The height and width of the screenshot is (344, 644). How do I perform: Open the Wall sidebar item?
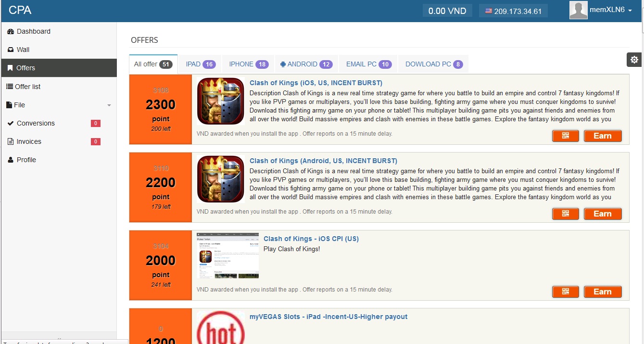(x=59, y=50)
